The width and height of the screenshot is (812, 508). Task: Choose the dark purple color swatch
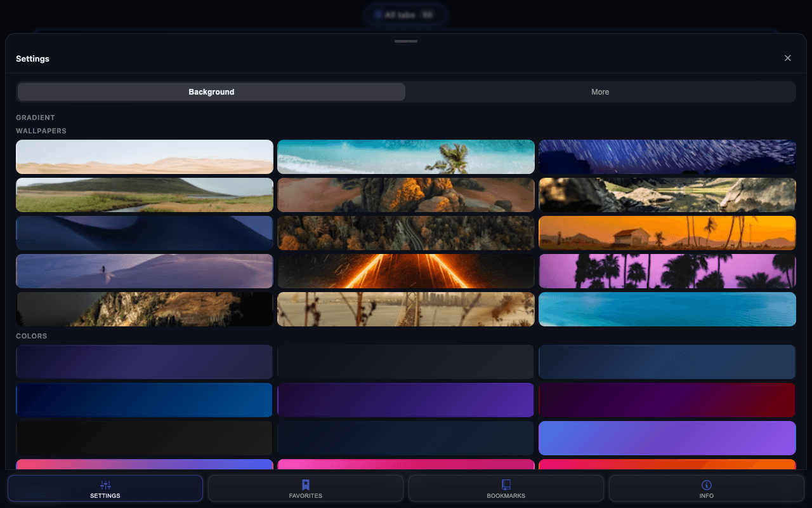point(145,362)
